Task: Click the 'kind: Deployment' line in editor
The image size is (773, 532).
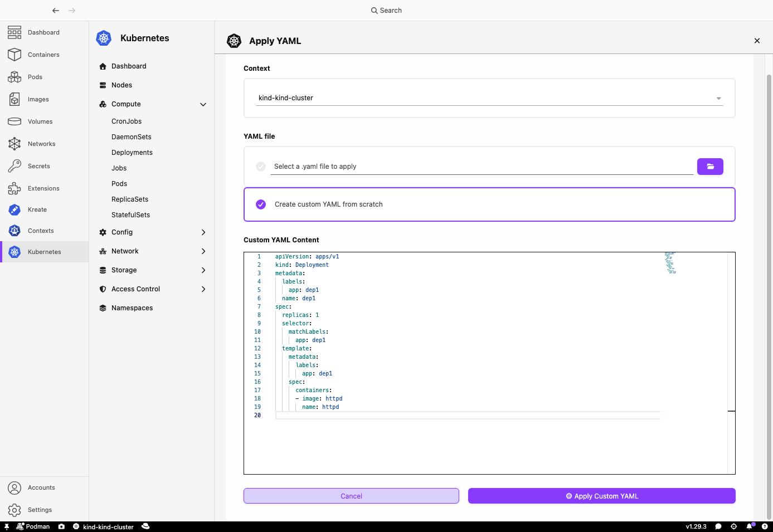Action: click(x=302, y=265)
